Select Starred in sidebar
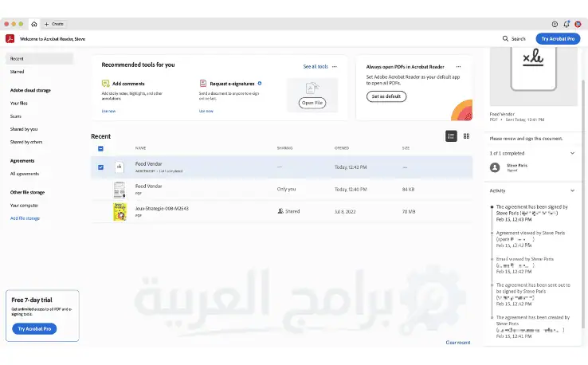588x365 pixels. click(x=18, y=72)
